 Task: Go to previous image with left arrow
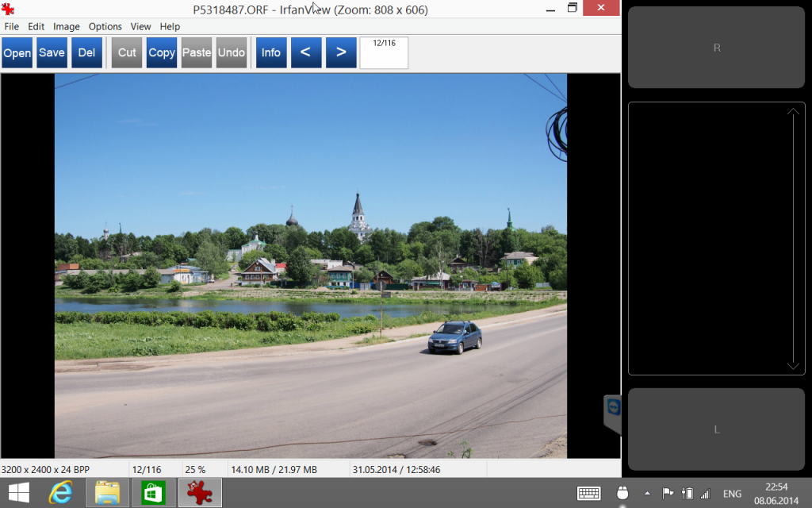pyautogui.click(x=305, y=52)
